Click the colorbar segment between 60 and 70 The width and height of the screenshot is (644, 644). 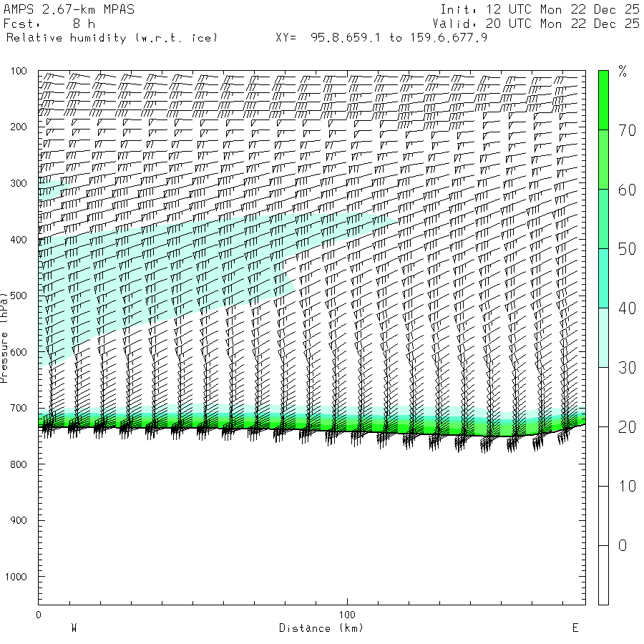coord(603,160)
